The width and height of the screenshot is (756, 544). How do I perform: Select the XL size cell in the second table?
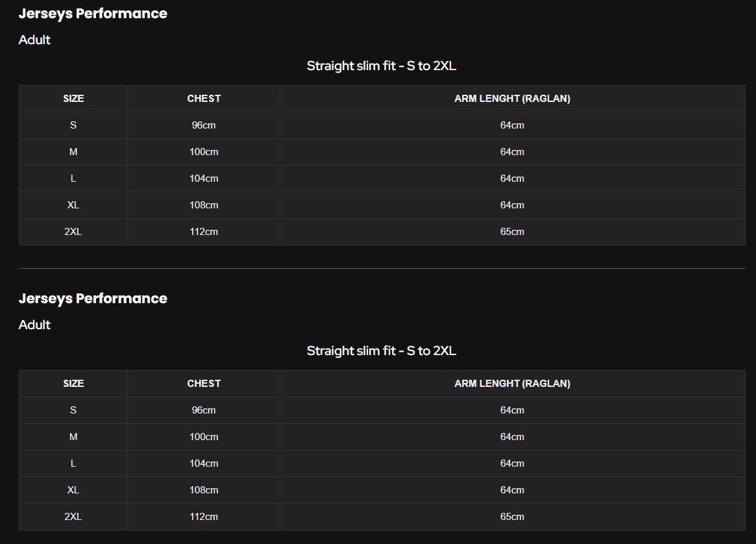click(x=73, y=490)
